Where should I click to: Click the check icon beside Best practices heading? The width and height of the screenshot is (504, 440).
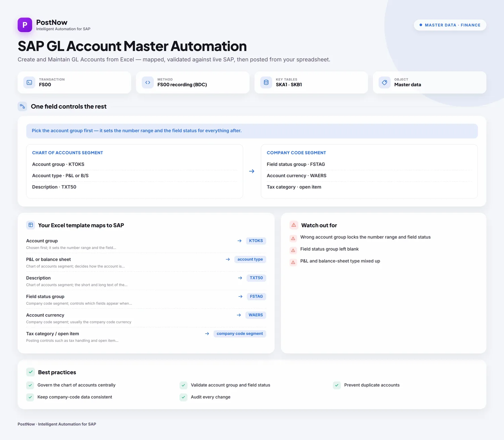pos(31,372)
